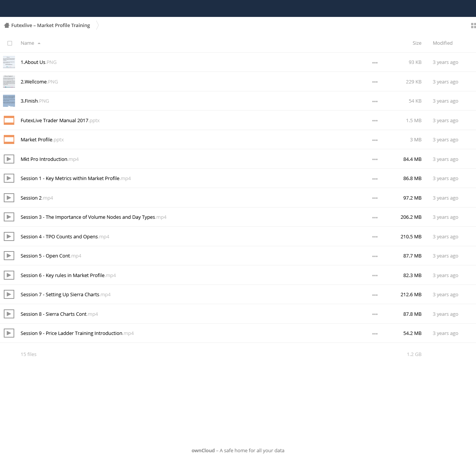Click video icon of Session 1 file
The image size is (476, 462).
(9, 178)
